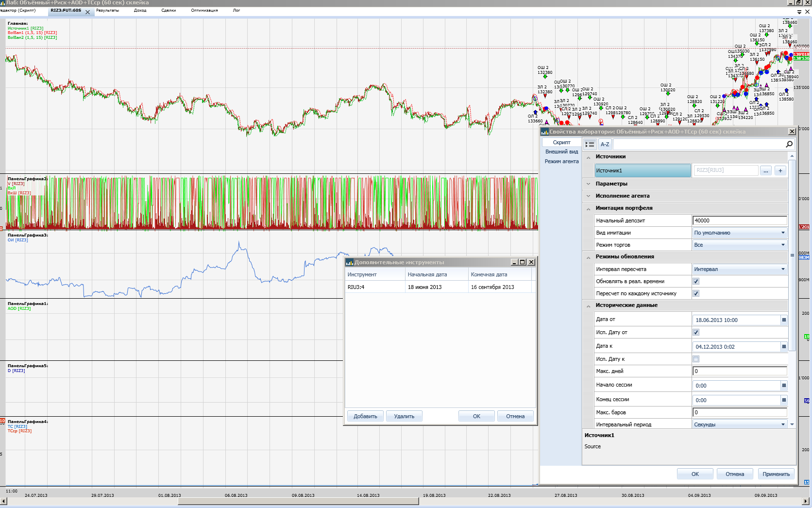Enable Исп. Дату к checkbox
This screenshot has width=812, height=508.
coord(696,359)
